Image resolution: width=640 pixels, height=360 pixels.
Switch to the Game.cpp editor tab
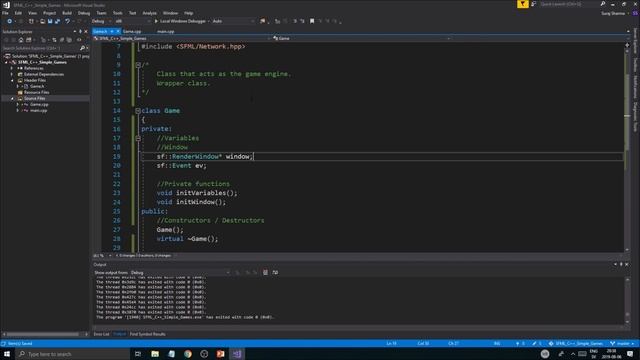coord(132,31)
